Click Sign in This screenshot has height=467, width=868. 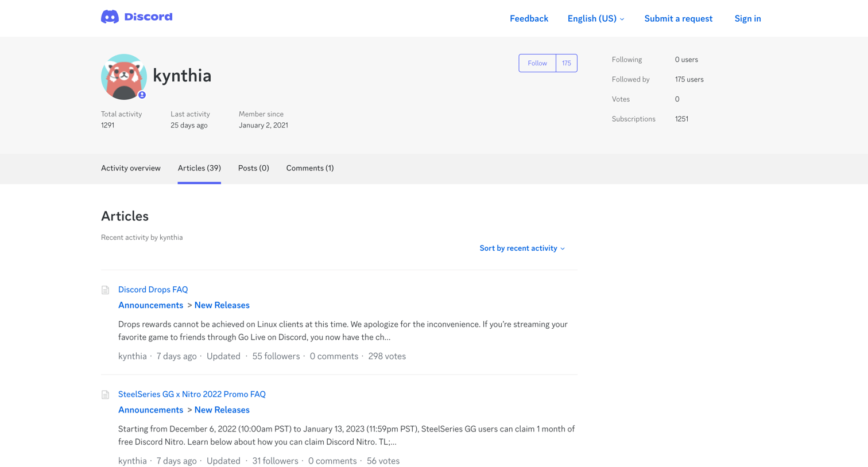click(x=747, y=18)
